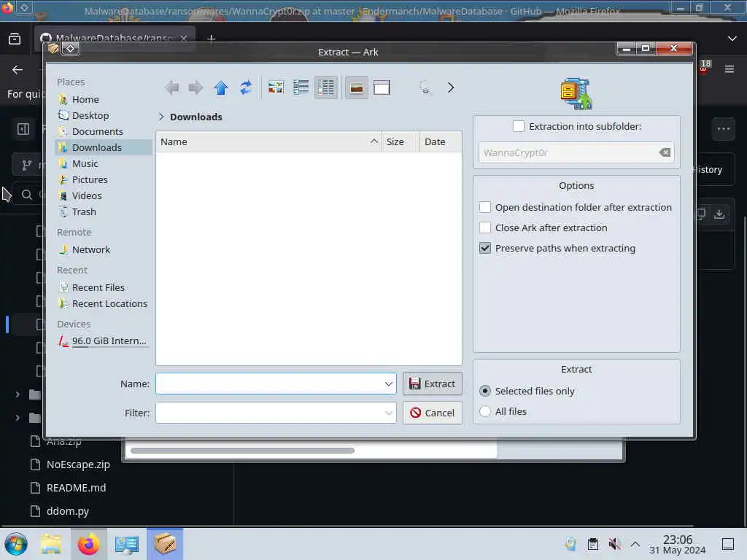Check Open destination folder after extraction
The image size is (747, 560).
coord(485,207)
